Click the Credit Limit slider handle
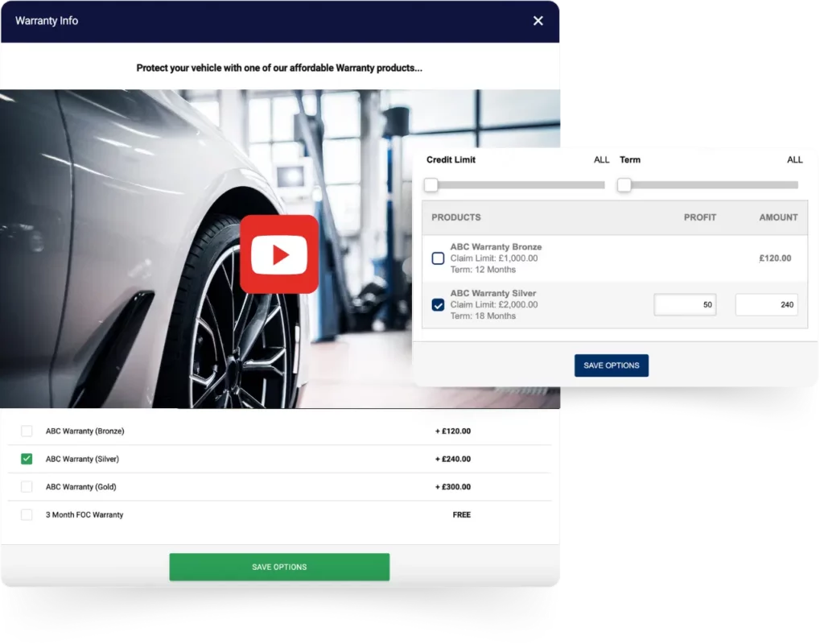Image resolution: width=824 pixels, height=644 pixels. [x=431, y=185]
